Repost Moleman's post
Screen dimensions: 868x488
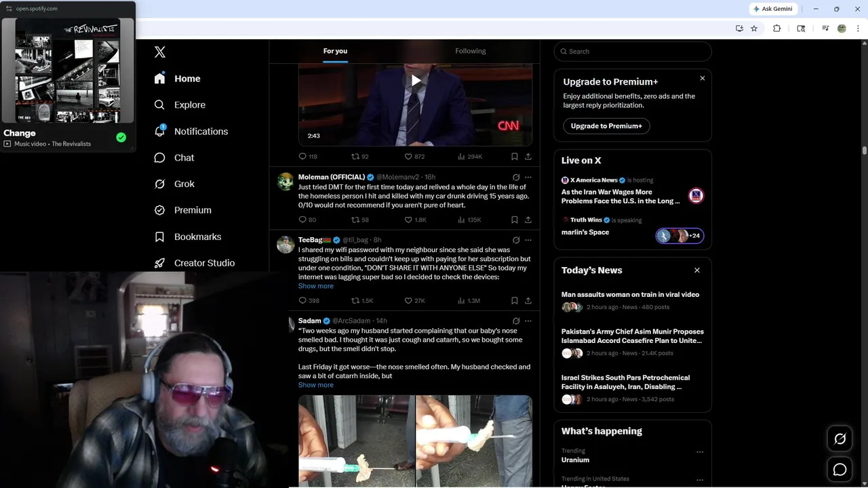tap(360, 220)
